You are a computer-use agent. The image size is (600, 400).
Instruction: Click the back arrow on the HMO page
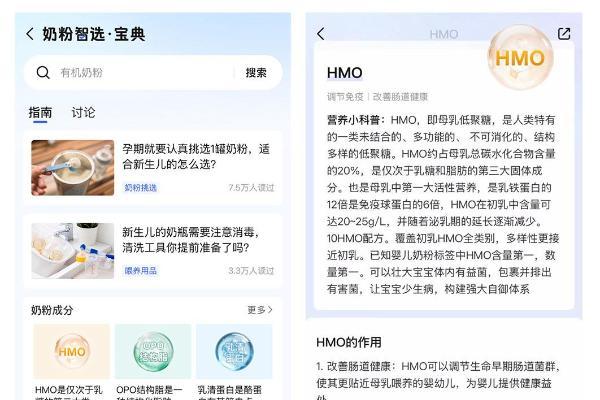coord(321,34)
